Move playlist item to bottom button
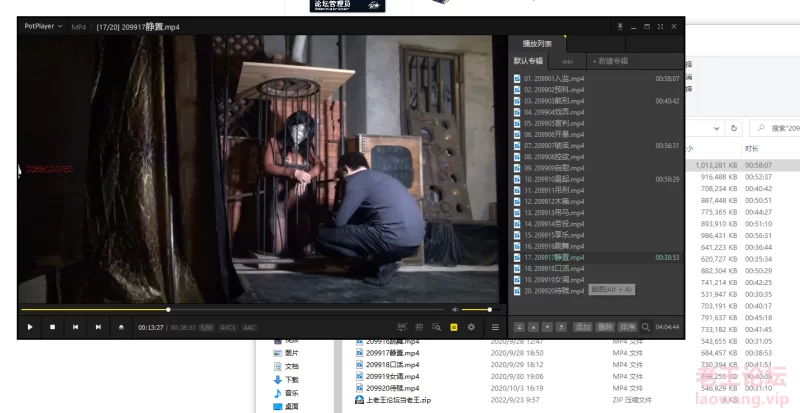Viewport: 800px width, 413px height. coord(561,327)
